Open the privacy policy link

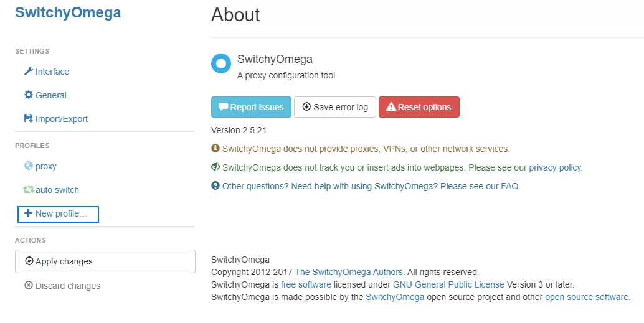click(555, 167)
